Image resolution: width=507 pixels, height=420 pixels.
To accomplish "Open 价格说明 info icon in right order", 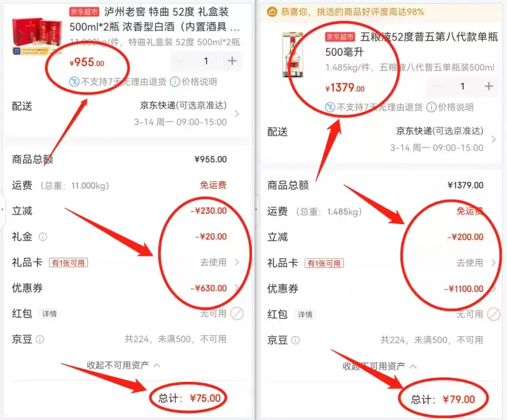I will (x=431, y=107).
